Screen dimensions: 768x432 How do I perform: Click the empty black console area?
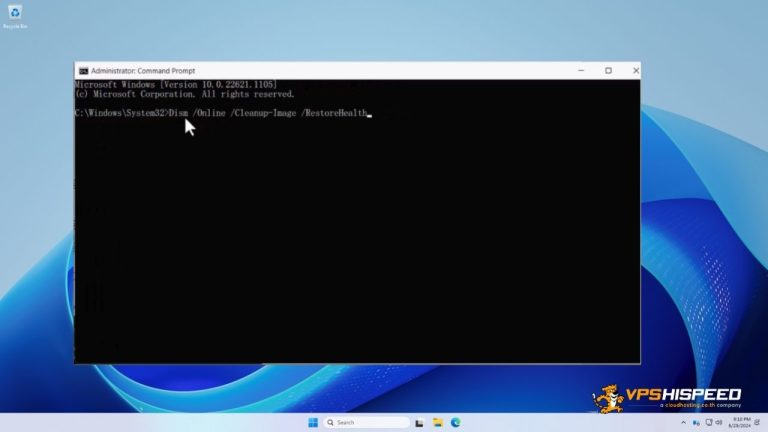(357, 240)
